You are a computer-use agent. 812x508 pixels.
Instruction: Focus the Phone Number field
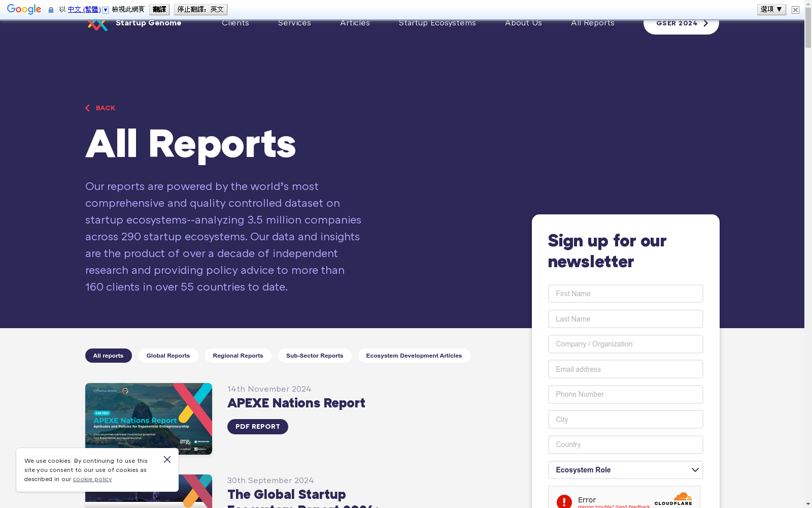[x=625, y=394]
